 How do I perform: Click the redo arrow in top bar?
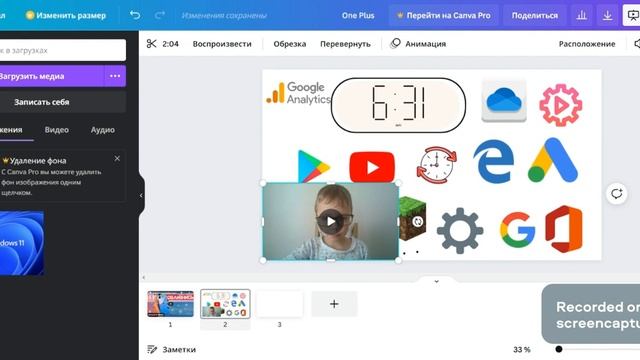tap(160, 16)
